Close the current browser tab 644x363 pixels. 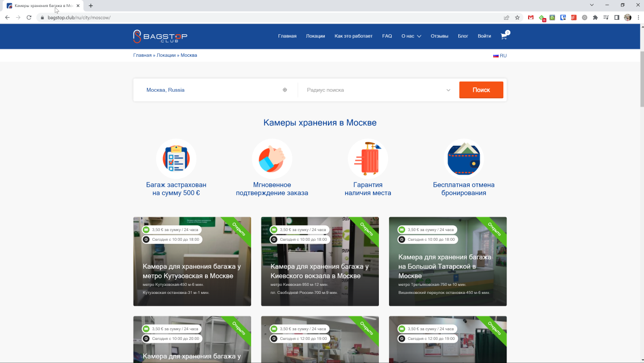(x=78, y=5)
